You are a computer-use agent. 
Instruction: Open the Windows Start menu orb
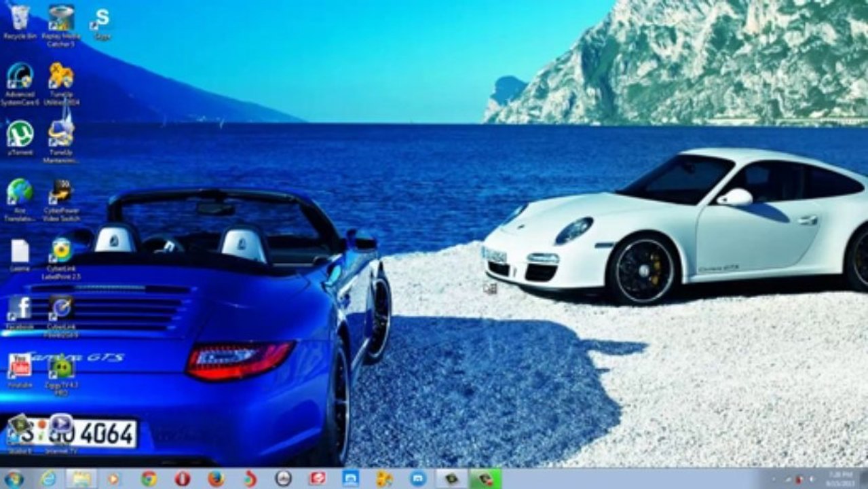(14, 479)
